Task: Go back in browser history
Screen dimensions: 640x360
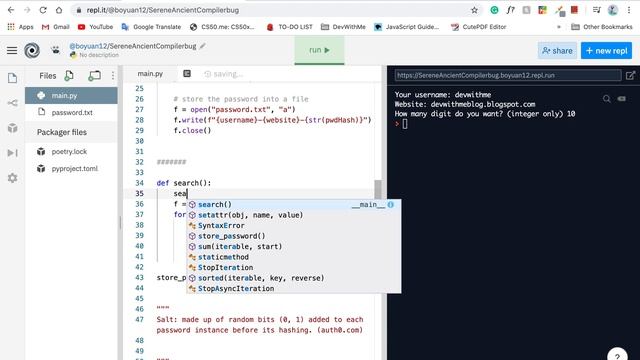Action: [x=11, y=10]
